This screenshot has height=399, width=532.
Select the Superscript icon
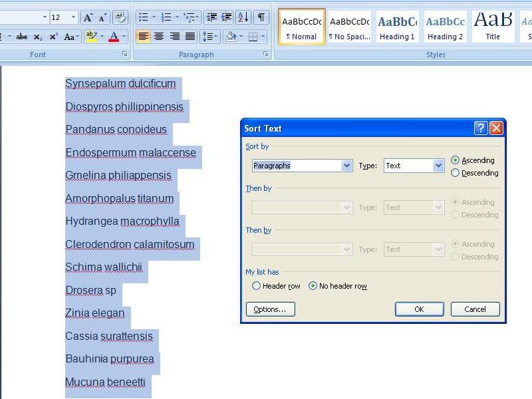(53, 37)
